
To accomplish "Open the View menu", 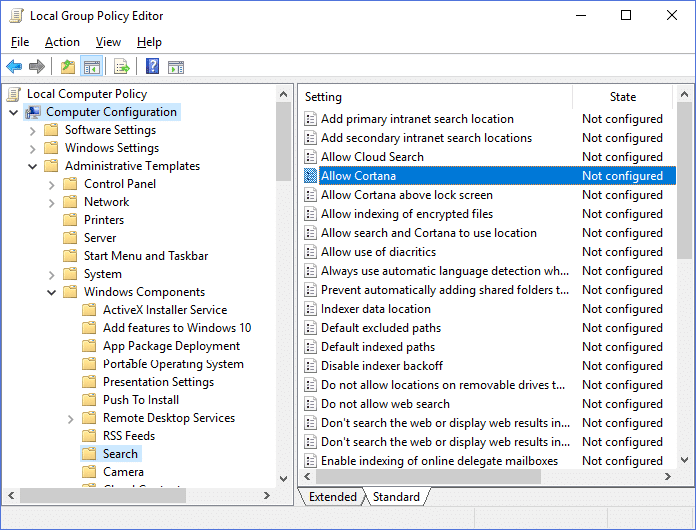I will (108, 42).
